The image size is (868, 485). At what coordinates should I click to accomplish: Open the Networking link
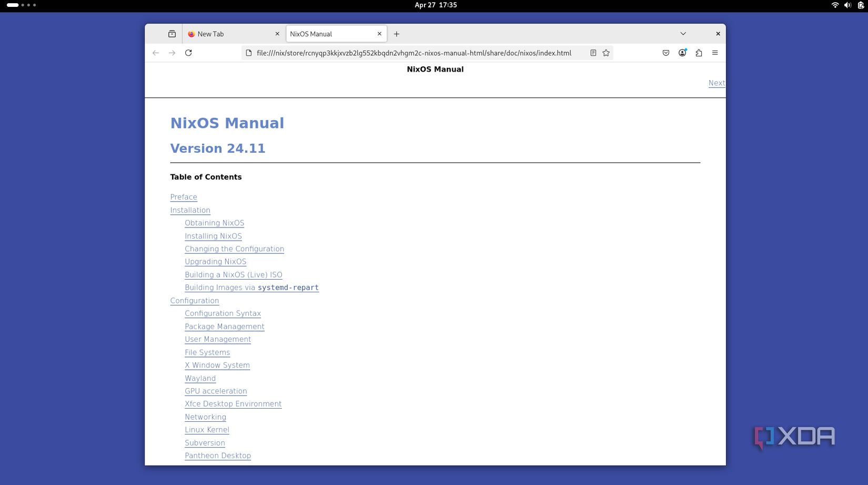205,417
